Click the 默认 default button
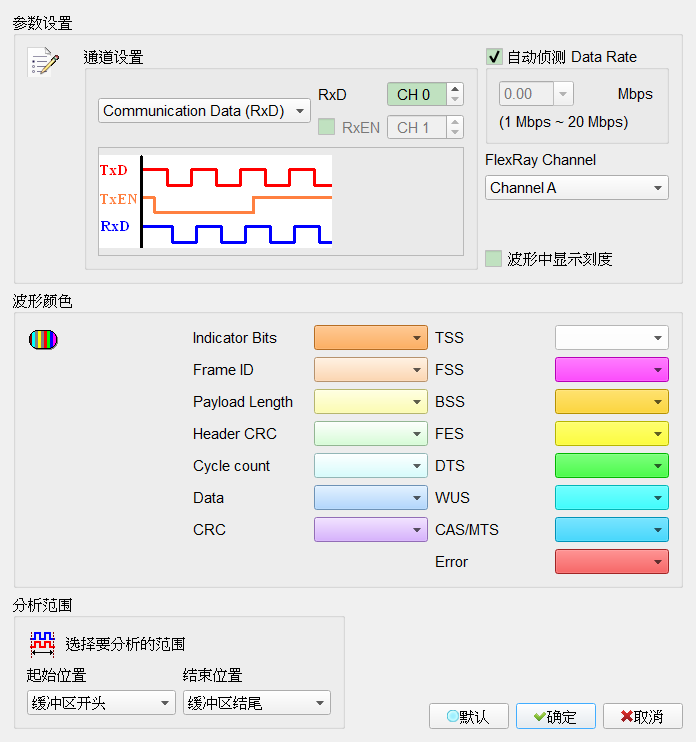This screenshot has height=742, width=696. [x=469, y=716]
